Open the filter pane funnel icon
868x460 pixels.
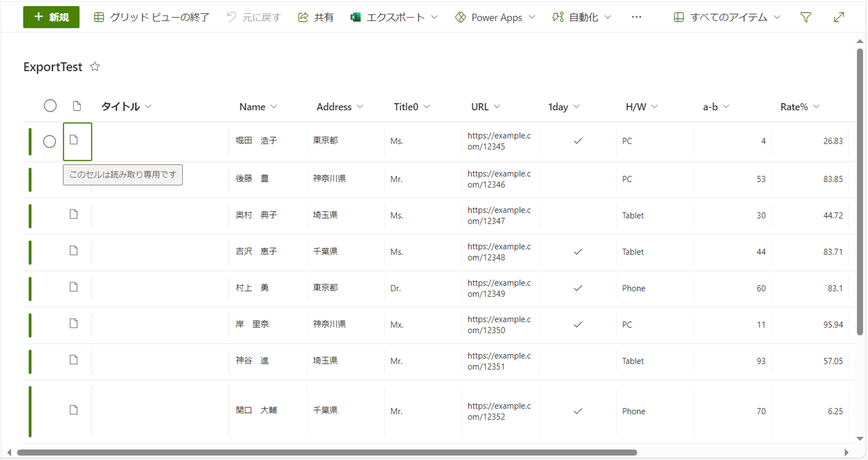click(x=805, y=17)
